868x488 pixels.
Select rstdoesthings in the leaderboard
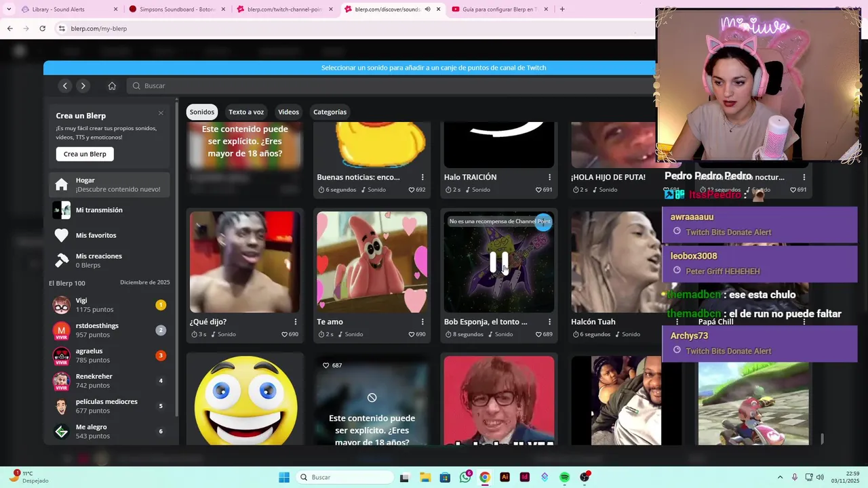[109, 330]
